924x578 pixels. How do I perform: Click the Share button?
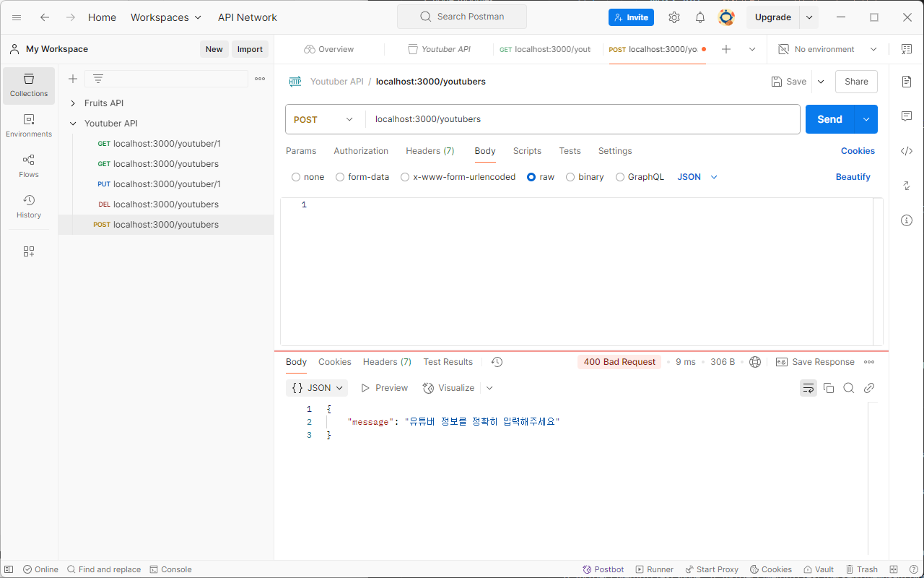point(856,82)
